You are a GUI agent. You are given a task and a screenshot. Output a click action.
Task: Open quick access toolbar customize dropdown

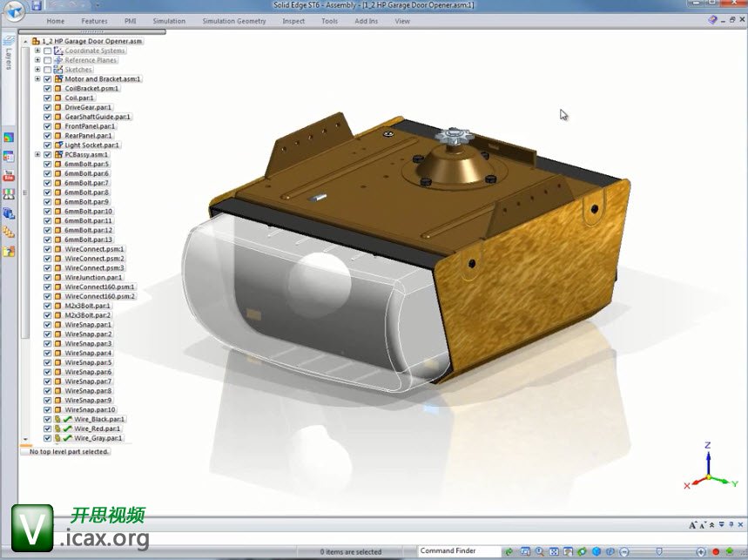pyautogui.click(x=98, y=6)
